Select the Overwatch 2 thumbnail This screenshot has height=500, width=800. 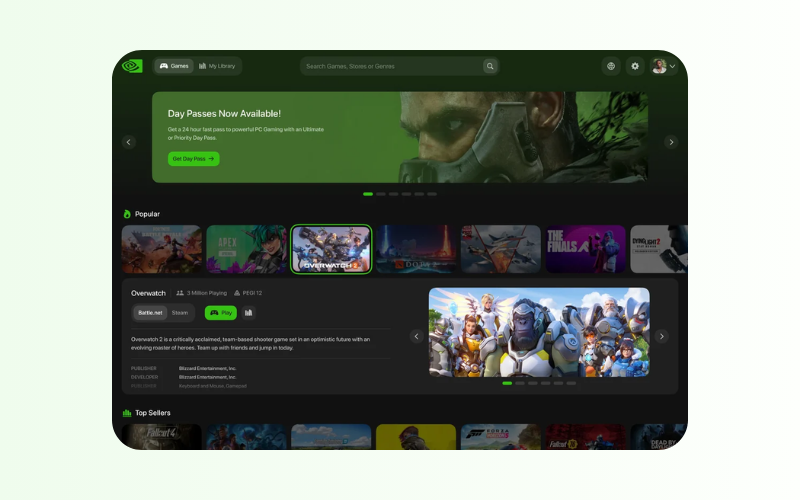pyautogui.click(x=331, y=249)
